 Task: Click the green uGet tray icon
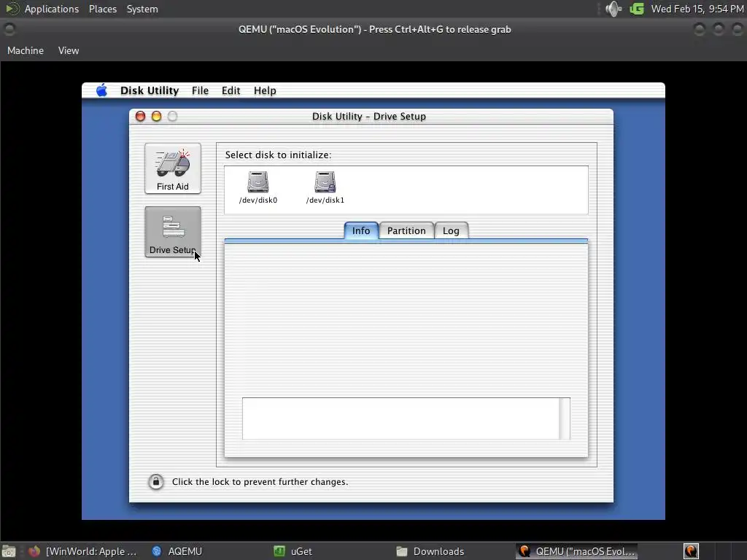636,9
